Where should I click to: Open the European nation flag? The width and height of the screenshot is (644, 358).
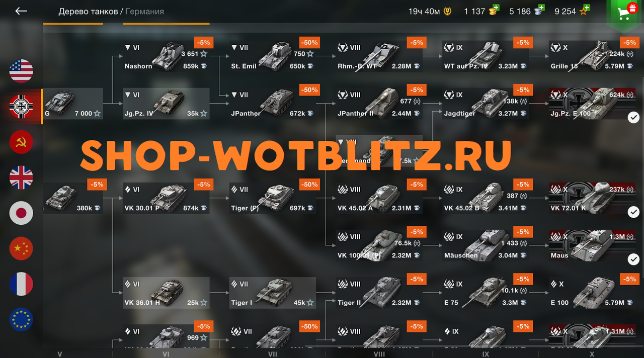21,319
